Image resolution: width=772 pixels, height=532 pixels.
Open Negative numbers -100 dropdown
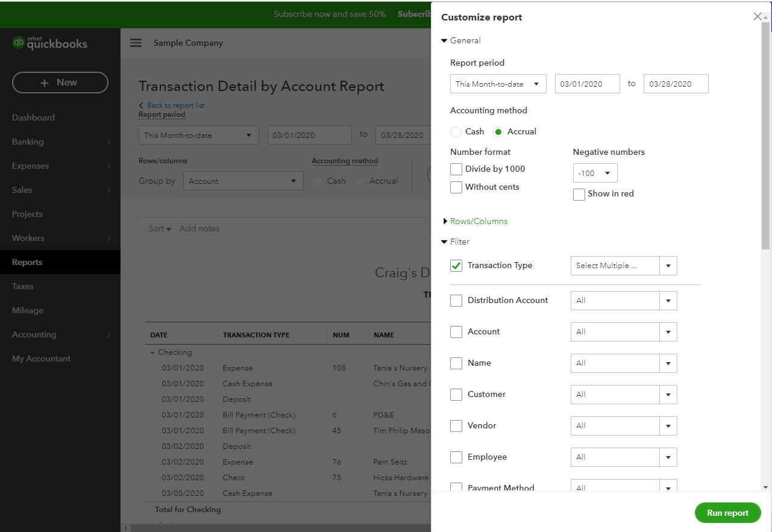[x=595, y=173]
